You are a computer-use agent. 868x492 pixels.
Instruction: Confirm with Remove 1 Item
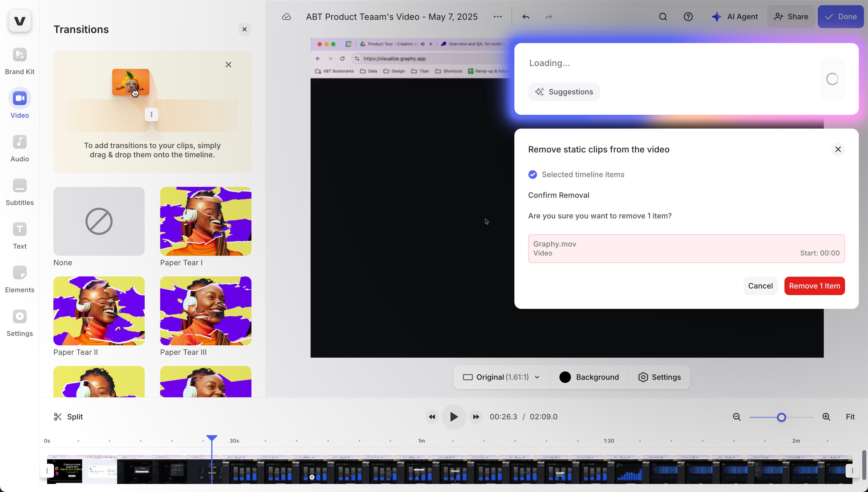(x=814, y=286)
